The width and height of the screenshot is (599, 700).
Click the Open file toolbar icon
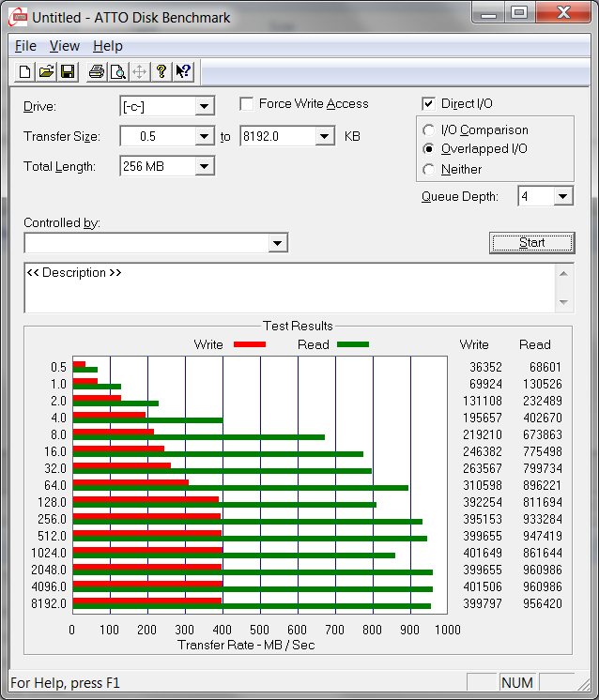[46, 71]
